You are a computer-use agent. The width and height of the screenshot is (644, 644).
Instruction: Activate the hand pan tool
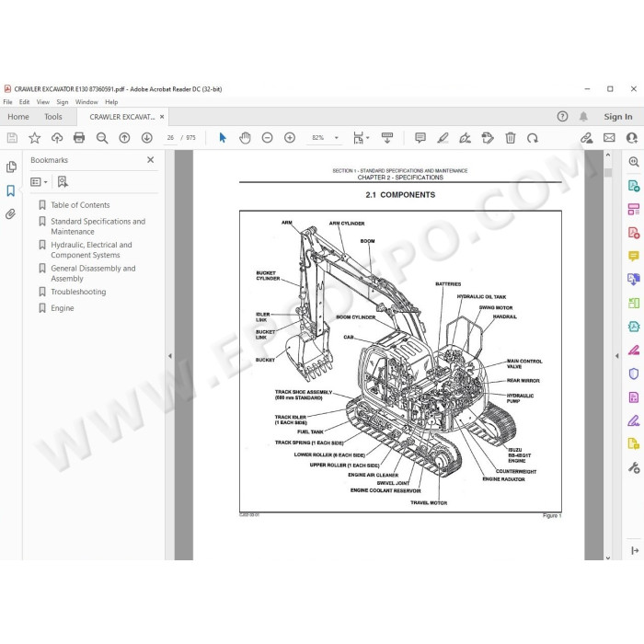point(245,138)
